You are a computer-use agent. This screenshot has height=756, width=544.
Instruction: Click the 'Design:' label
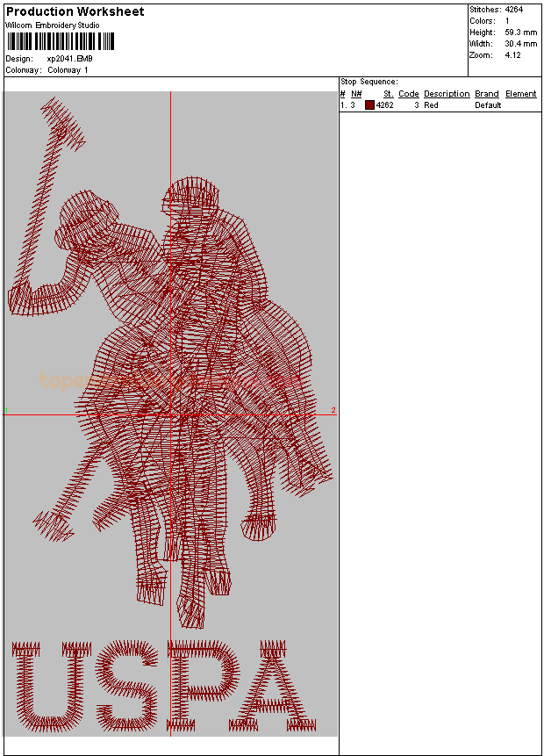point(19,58)
